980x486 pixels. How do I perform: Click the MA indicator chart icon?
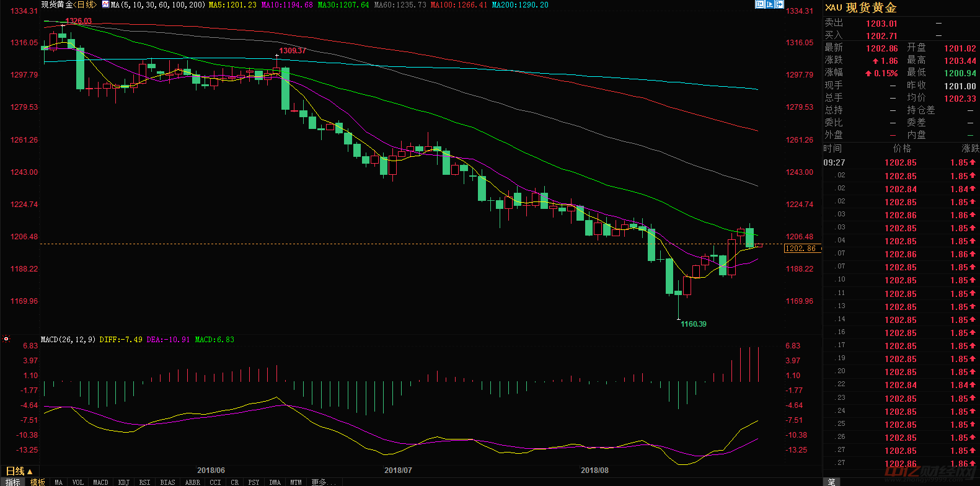(105, 5)
